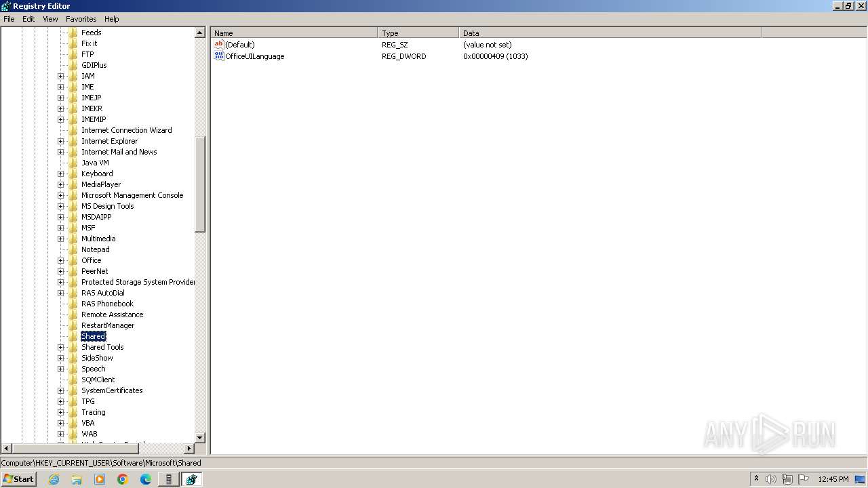Open the volume control in system tray
Image resolution: width=868 pixels, height=488 pixels.
pos(771,479)
